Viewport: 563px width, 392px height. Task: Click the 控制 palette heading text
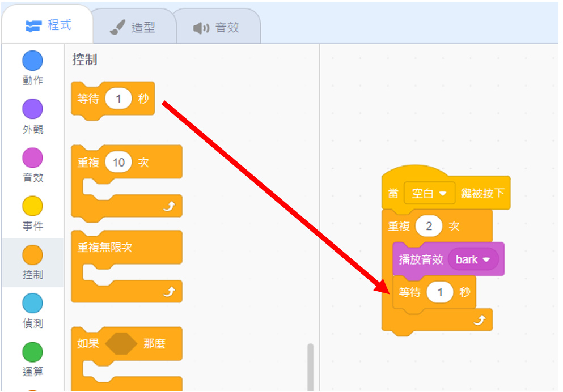pyautogui.click(x=84, y=59)
